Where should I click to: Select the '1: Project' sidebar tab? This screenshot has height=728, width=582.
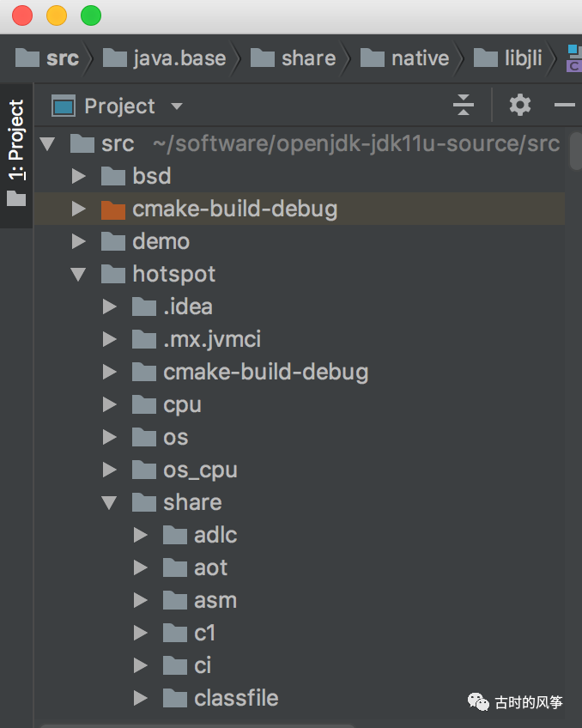15,137
